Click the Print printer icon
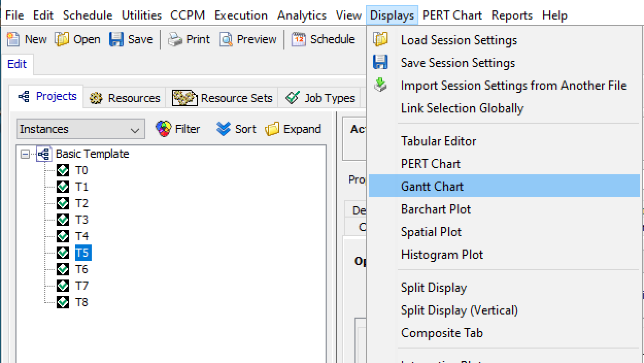The height and width of the screenshot is (363, 644). [x=175, y=39]
